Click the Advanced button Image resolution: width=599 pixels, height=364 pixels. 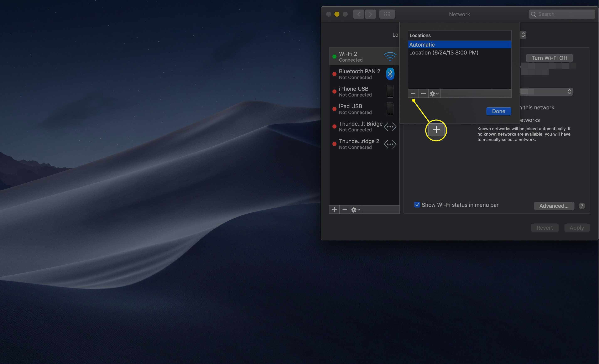coord(554,206)
